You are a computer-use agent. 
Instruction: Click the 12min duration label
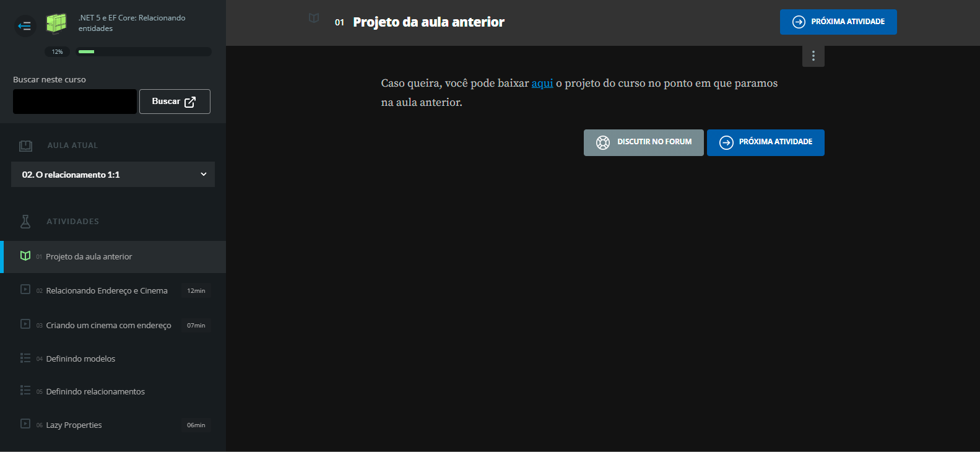(x=196, y=291)
